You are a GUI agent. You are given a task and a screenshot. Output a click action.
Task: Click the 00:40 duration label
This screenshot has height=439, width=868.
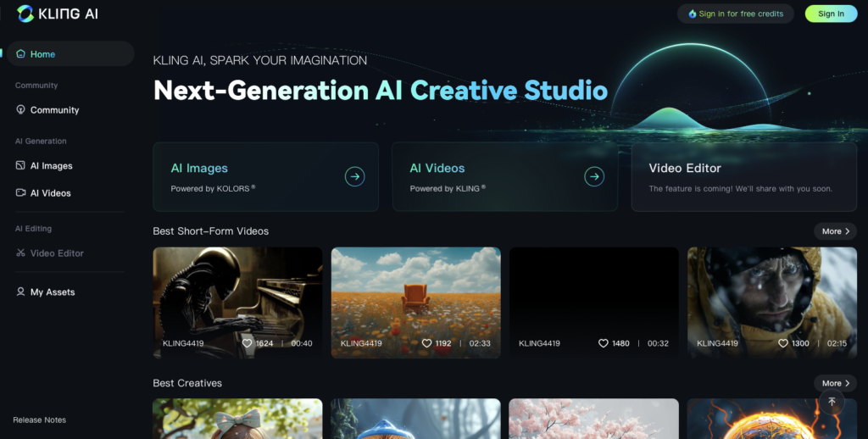tap(302, 343)
